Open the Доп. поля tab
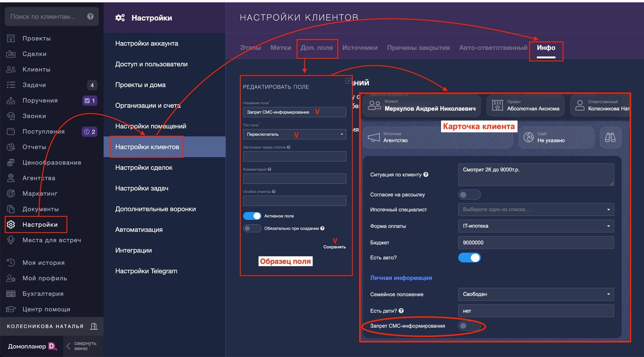Viewport: 644px width, 357px height. coord(317,48)
